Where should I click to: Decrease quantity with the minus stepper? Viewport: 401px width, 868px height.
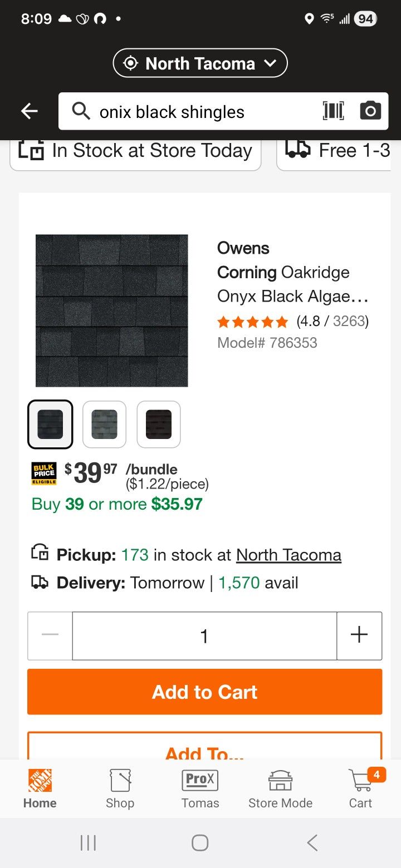[x=50, y=636]
